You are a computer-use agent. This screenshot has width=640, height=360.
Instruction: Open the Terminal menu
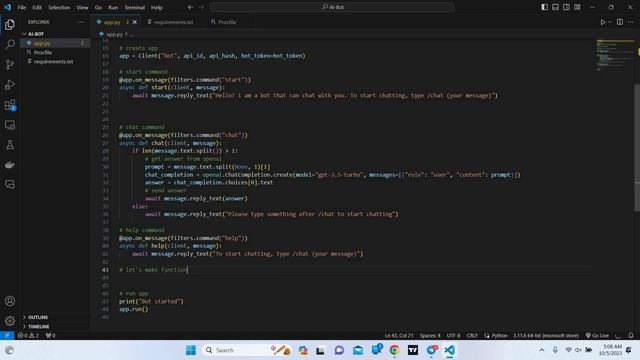135,7
